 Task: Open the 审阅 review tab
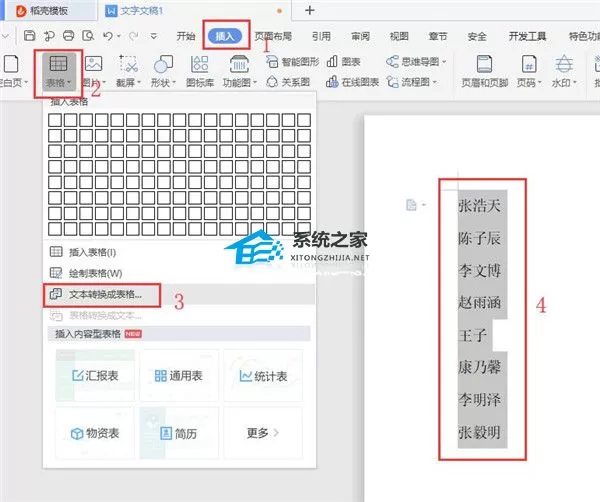pyautogui.click(x=360, y=36)
